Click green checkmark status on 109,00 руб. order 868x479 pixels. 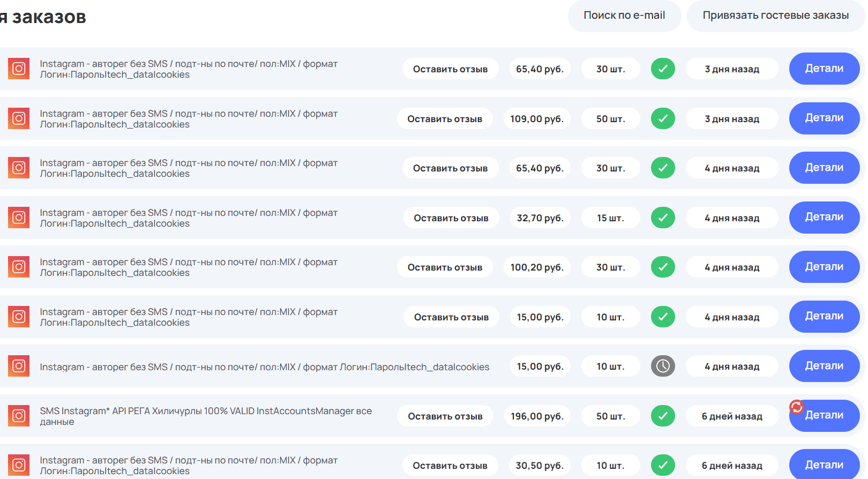pos(663,118)
